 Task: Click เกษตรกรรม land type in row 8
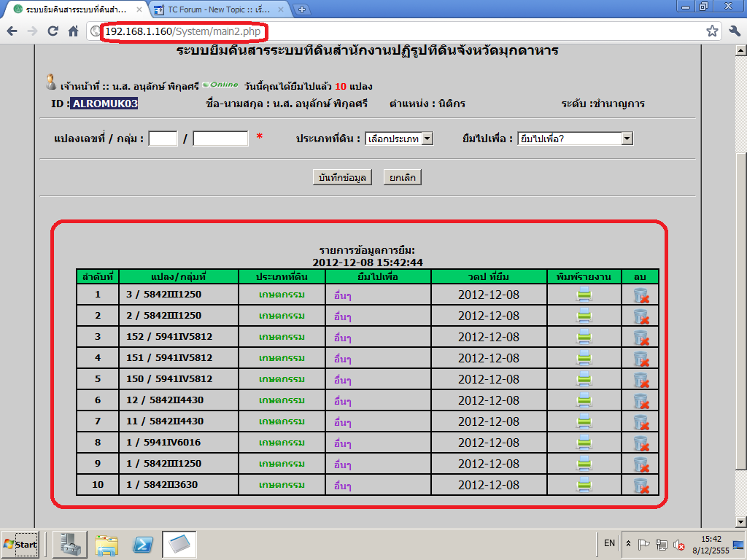click(282, 443)
